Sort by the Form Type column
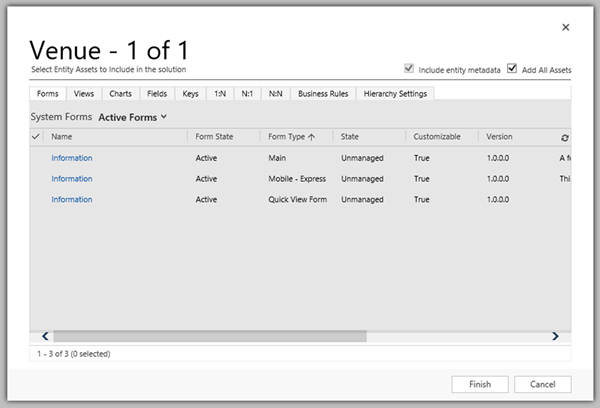 click(292, 136)
